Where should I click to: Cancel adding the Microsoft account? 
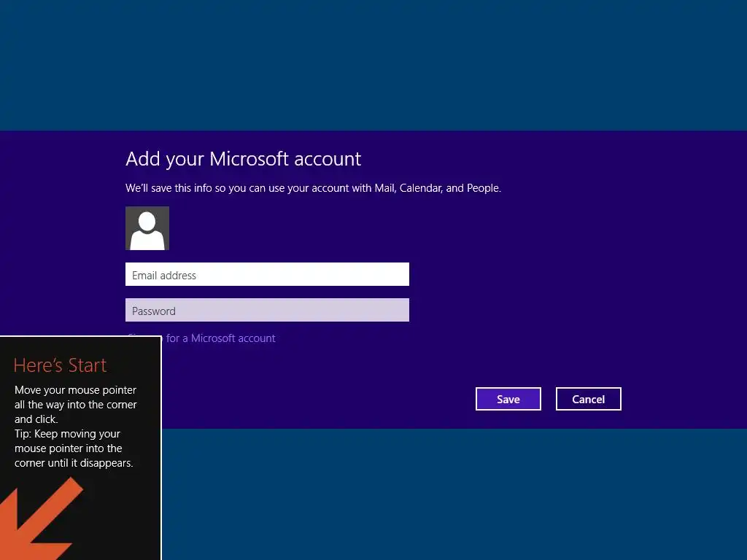[589, 399]
